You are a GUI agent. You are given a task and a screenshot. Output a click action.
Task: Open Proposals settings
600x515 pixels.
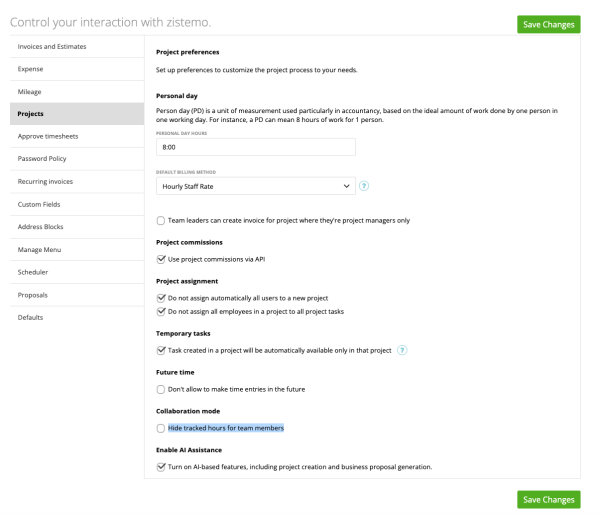click(77, 295)
